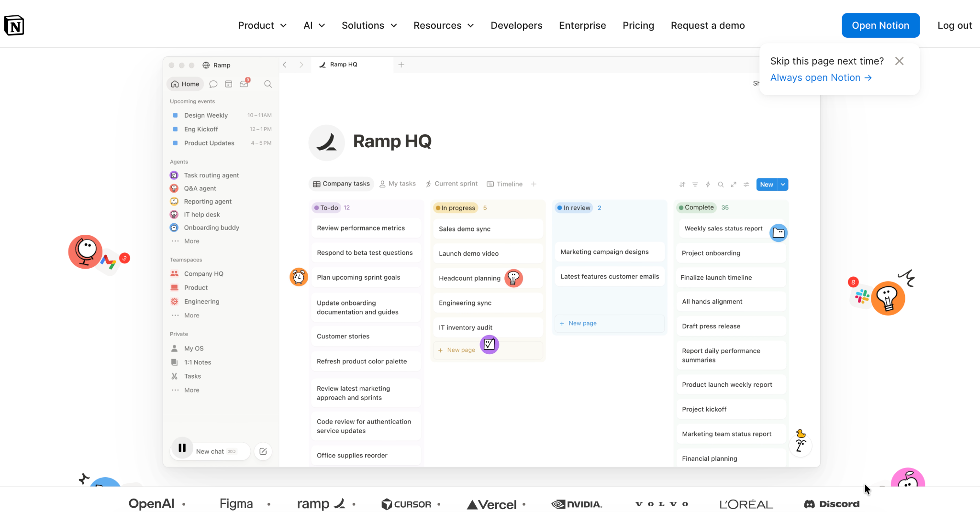Image resolution: width=980 pixels, height=512 pixels.
Task: Click the board search icon
Action: pos(721,185)
